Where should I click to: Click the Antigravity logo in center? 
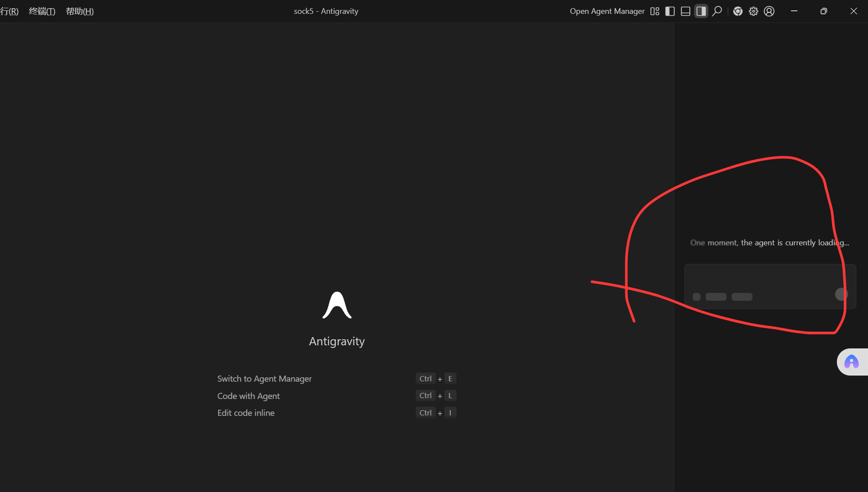(337, 305)
